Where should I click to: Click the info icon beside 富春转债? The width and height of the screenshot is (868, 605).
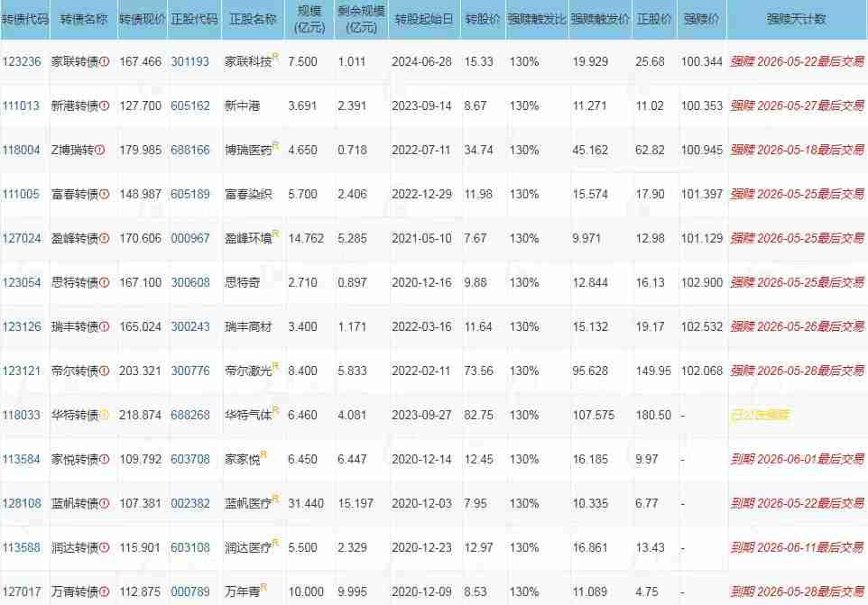[105, 194]
